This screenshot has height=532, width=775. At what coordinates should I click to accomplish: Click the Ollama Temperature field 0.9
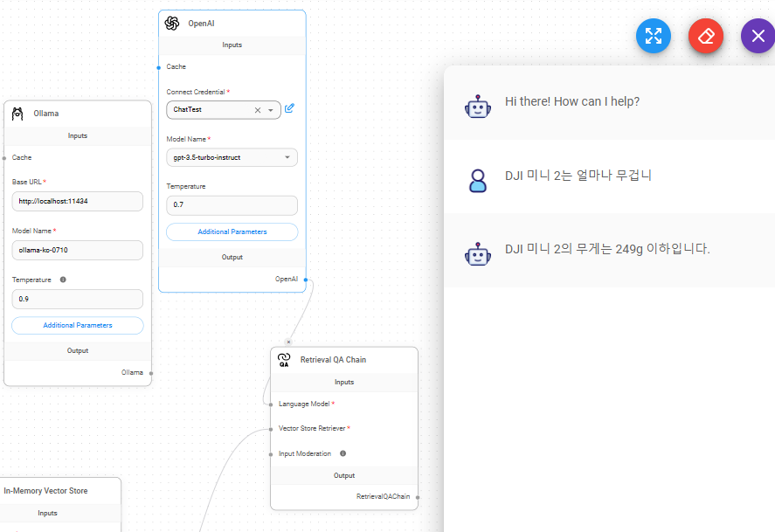tap(78, 300)
